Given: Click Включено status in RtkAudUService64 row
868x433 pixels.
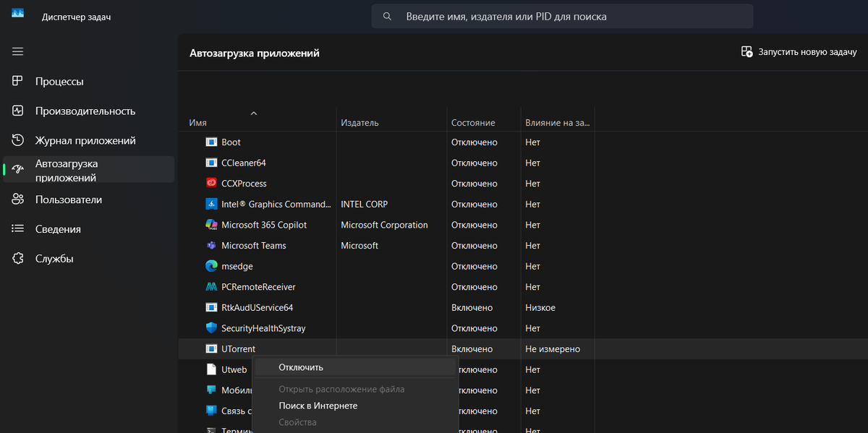Looking at the screenshot, I should [x=472, y=307].
